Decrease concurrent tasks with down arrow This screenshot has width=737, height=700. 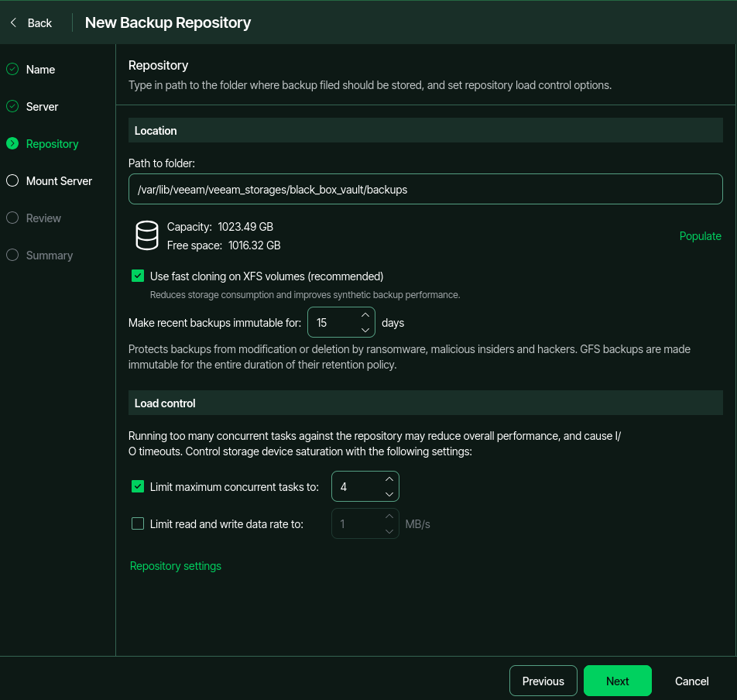(x=389, y=494)
